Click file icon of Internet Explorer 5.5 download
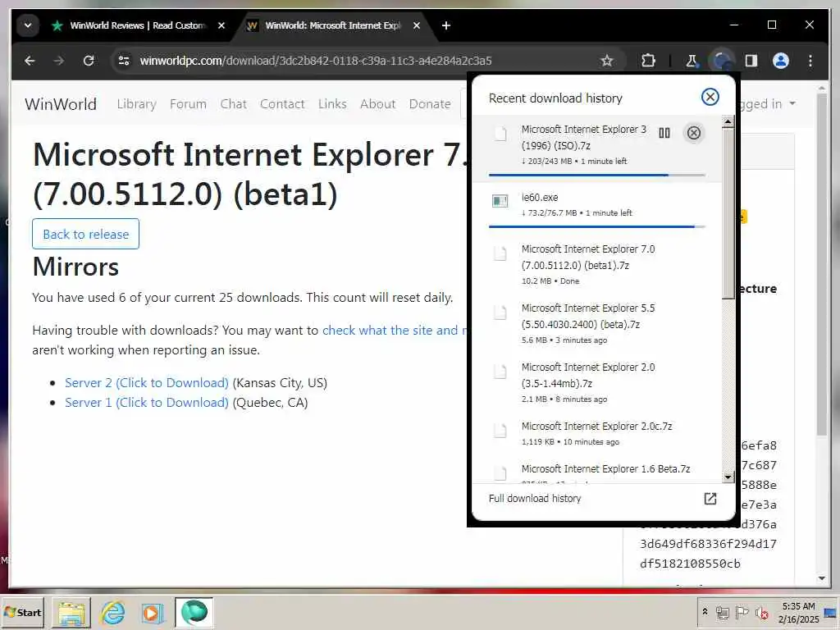This screenshot has height=630, width=840. 500,312
